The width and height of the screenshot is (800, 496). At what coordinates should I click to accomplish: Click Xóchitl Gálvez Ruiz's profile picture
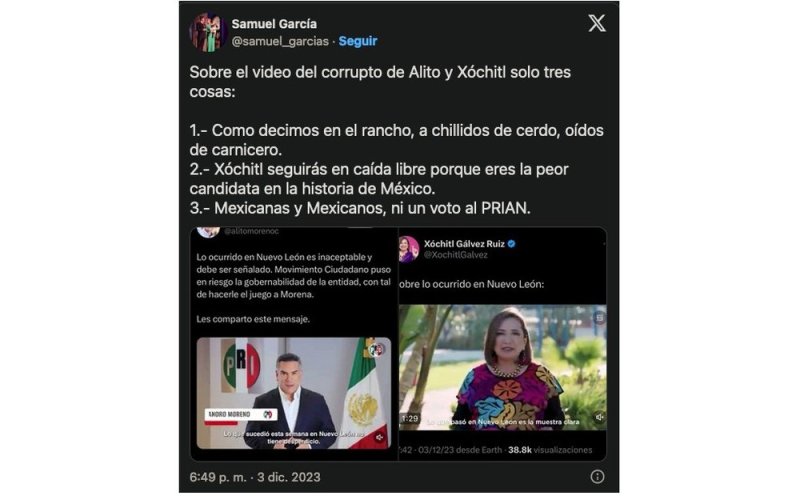click(x=408, y=249)
